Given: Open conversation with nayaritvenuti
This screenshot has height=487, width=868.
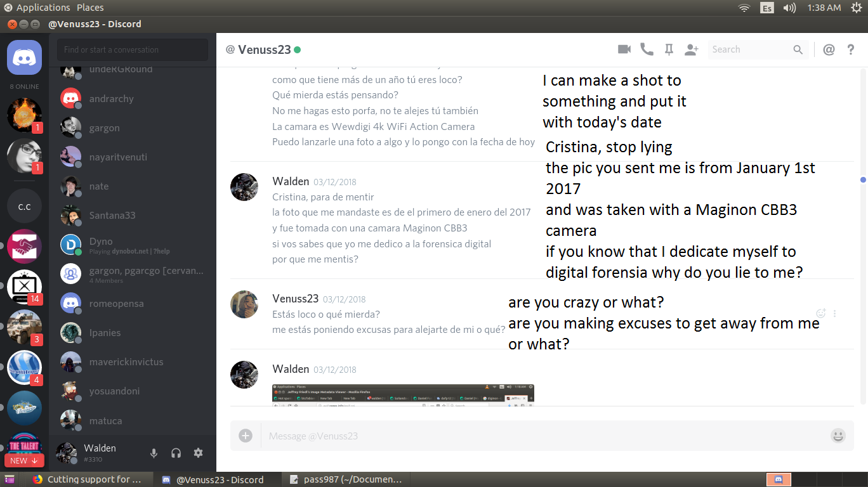Looking at the screenshot, I should (133, 157).
